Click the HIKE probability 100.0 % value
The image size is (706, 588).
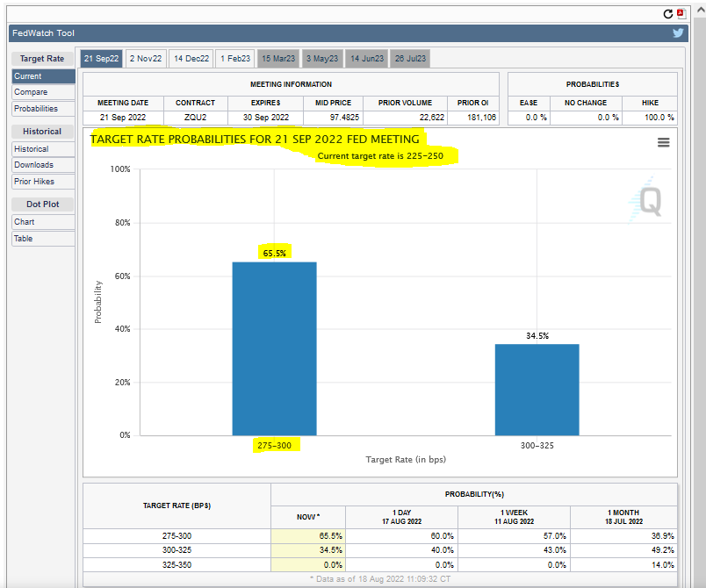pyautogui.click(x=659, y=118)
